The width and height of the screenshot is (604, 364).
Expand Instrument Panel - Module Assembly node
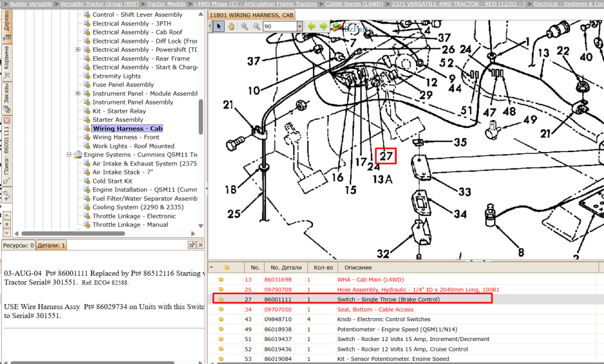pos(78,94)
